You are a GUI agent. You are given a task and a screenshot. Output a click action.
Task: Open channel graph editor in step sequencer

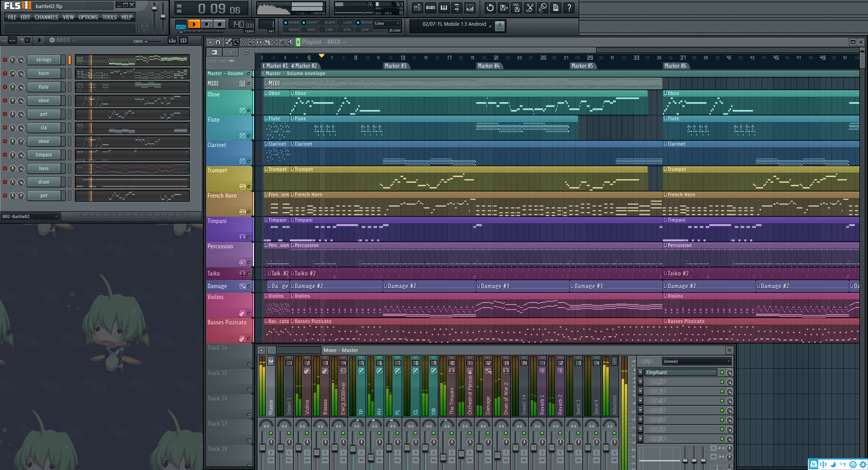pos(172,40)
